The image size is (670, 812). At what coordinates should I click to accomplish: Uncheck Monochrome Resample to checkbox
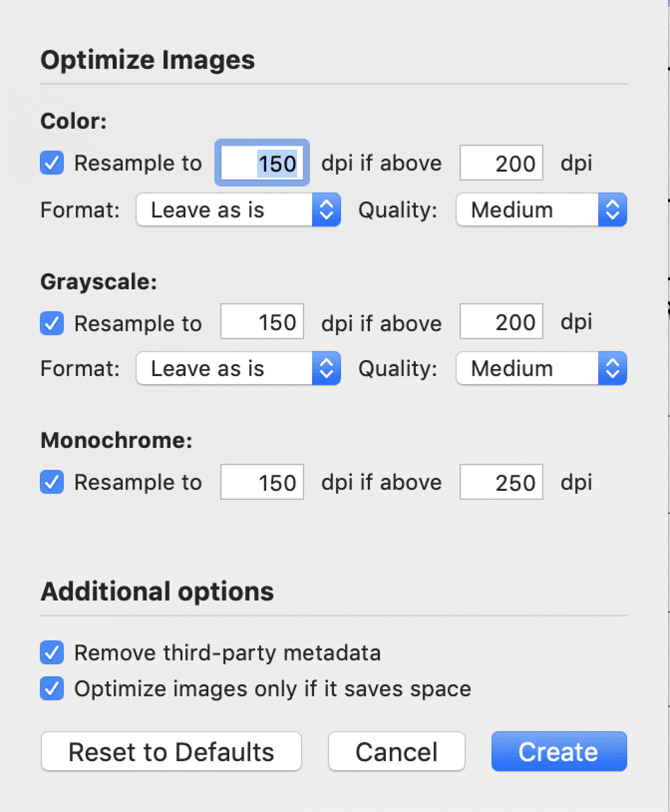52,482
